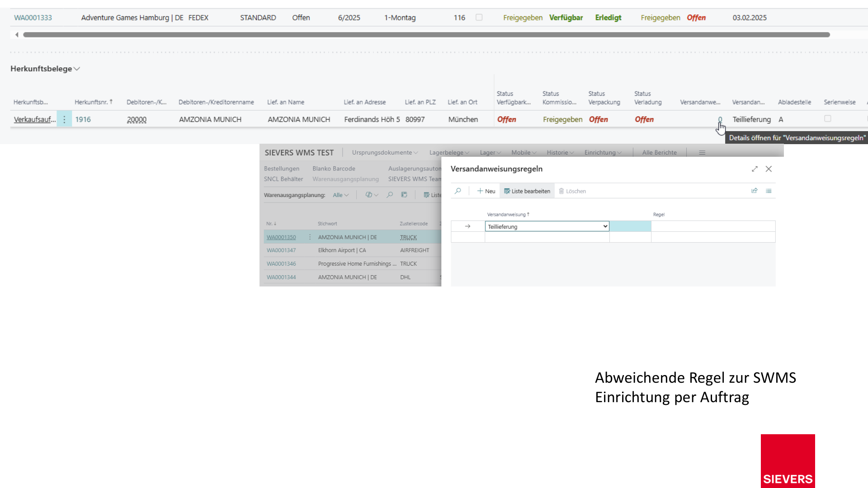Open the Alle view filter dropdown
868x488 pixels.
pyautogui.click(x=341, y=195)
